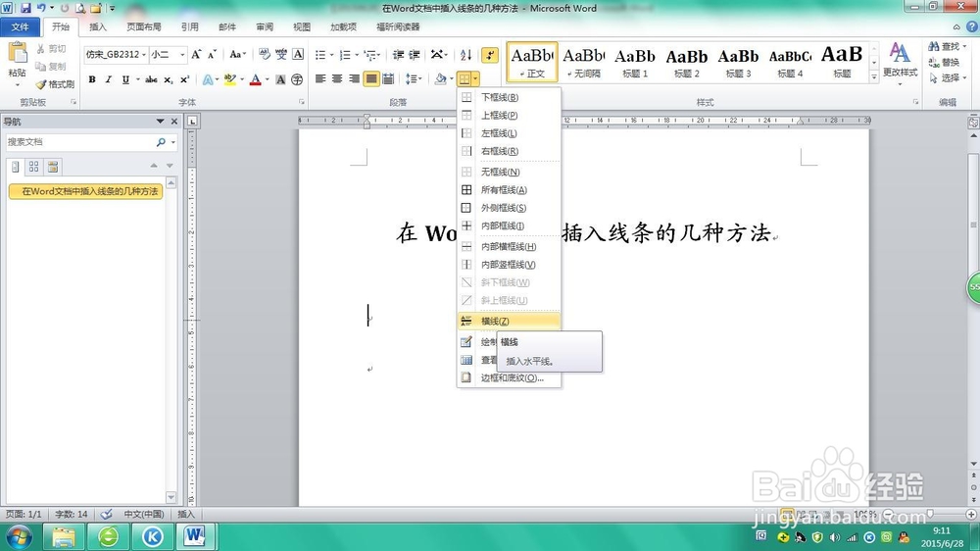Expand the styles gallery

pyautogui.click(x=874, y=77)
